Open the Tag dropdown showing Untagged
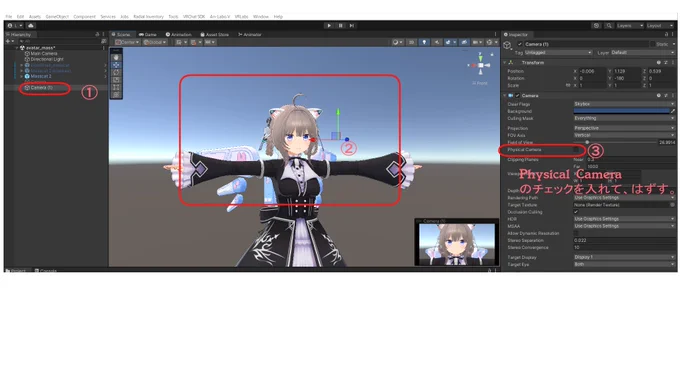 click(558, 52)
